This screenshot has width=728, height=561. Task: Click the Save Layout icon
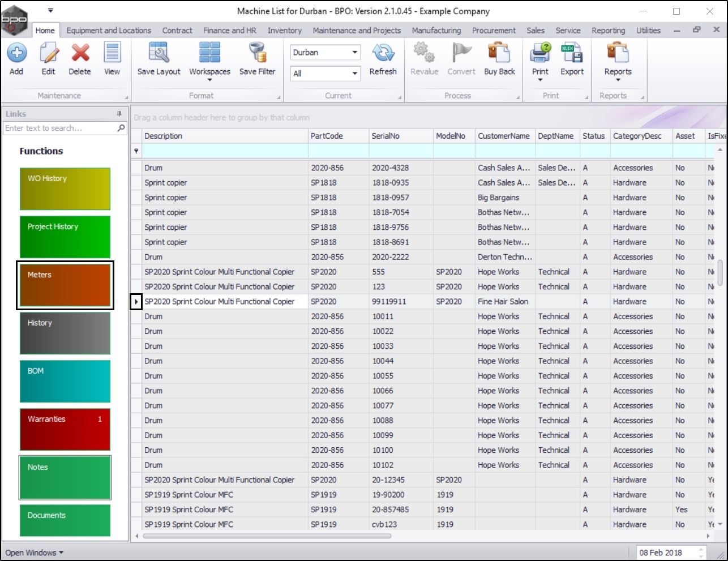tap(159, 54)
